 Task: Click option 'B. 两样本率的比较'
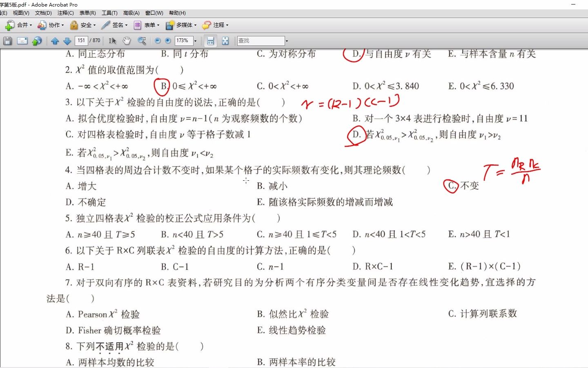[x=296, y=362]
